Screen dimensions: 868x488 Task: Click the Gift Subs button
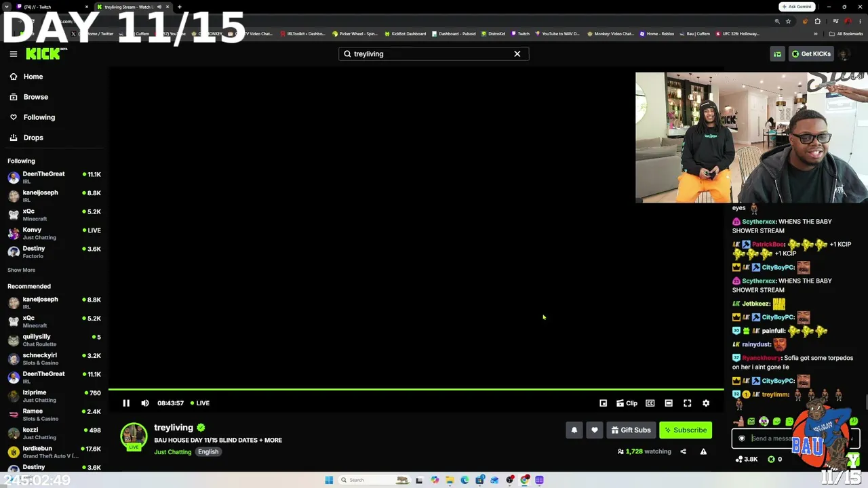tap(631, 430)
